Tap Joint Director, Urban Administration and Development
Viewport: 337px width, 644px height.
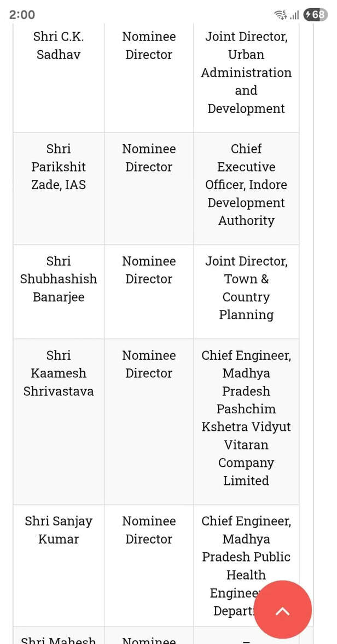(246, 72)
